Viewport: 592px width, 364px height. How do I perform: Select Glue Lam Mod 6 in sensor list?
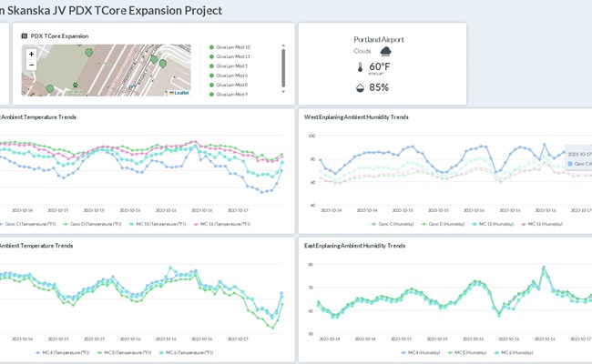pyautogui.click(x=231, y=76)
